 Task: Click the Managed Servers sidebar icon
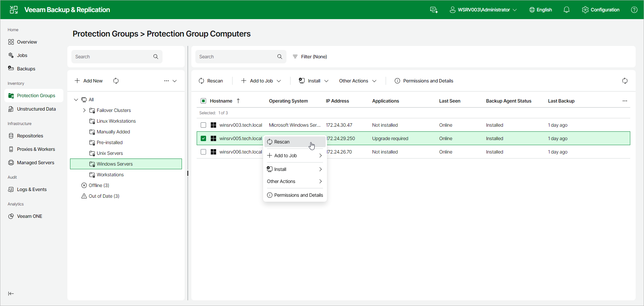[x=11, y=163]
